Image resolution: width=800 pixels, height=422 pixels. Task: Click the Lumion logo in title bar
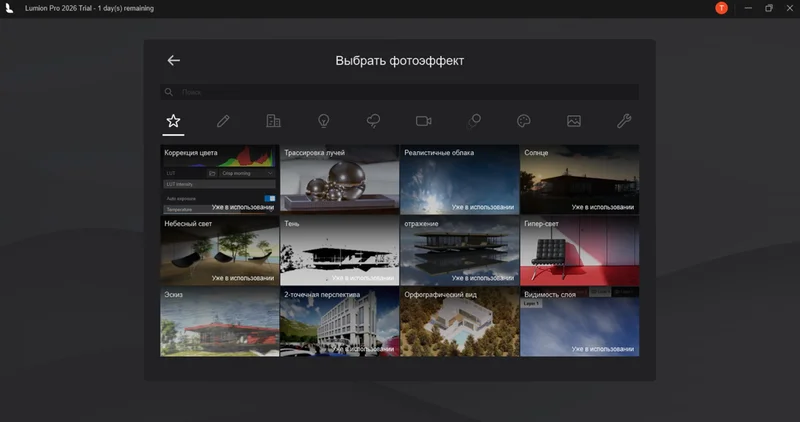pos(9,8)
